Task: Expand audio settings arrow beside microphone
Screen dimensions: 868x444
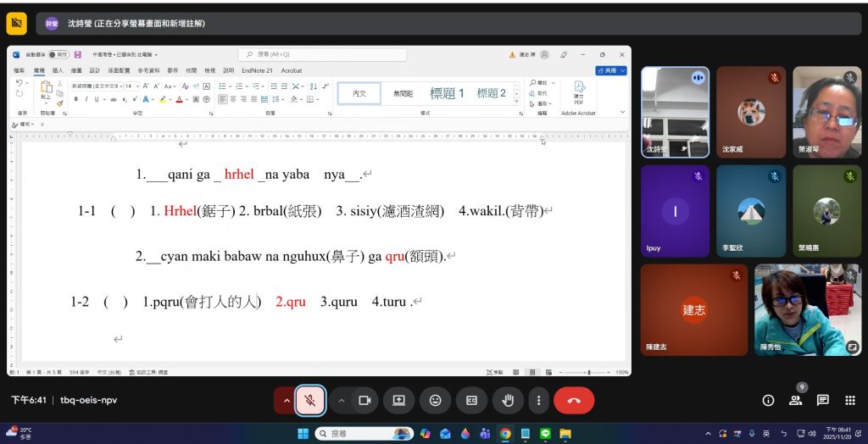Action: coord(287,400)
